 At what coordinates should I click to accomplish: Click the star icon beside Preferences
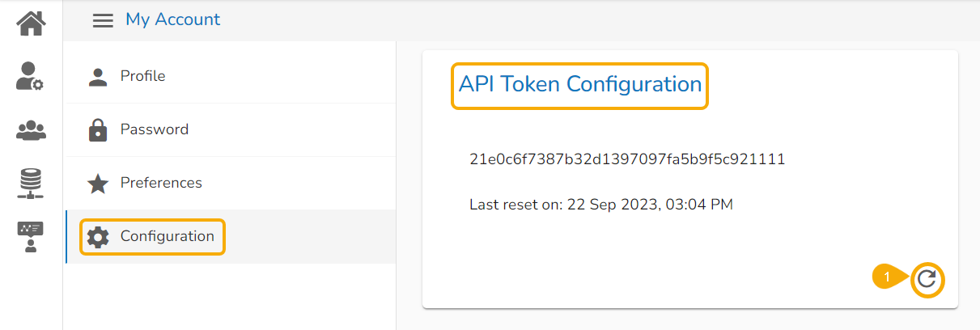[x=98, y=184]
